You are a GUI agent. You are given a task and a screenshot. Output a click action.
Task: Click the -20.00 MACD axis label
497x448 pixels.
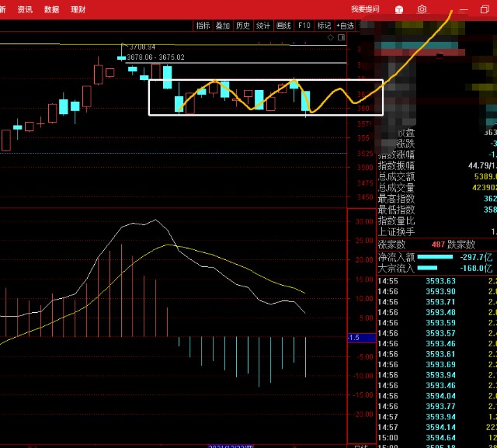(x=363, y=415)
